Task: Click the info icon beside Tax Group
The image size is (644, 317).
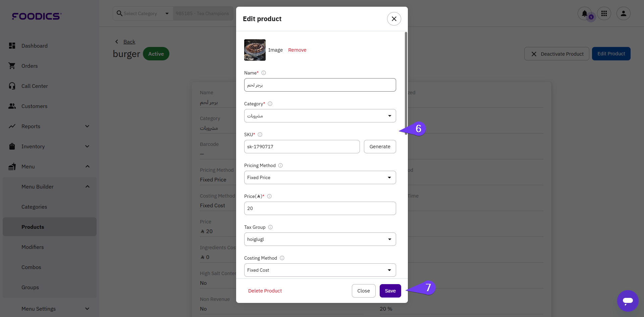Action: (x=270, y=227)
